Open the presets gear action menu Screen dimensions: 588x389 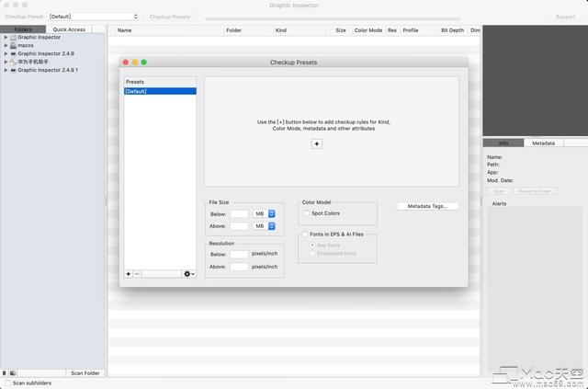189,274
